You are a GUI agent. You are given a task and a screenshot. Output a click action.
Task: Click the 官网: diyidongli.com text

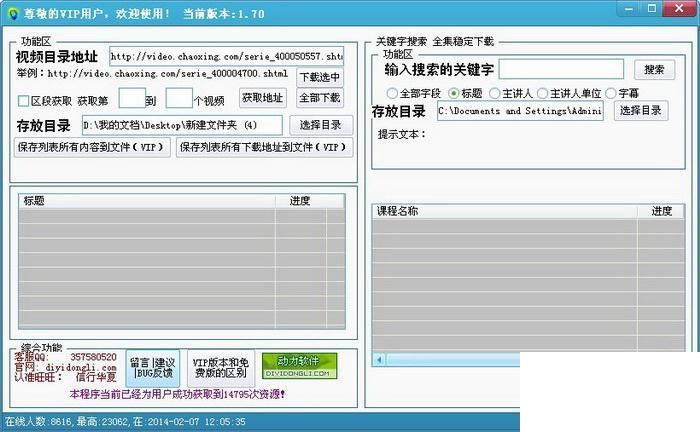(x=65, y=367)
